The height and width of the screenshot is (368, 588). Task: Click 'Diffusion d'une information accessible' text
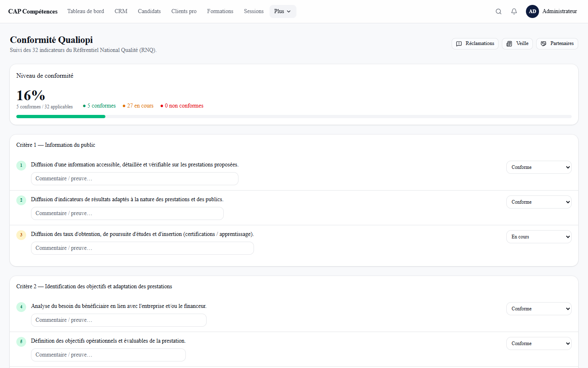tap(135, 165)
